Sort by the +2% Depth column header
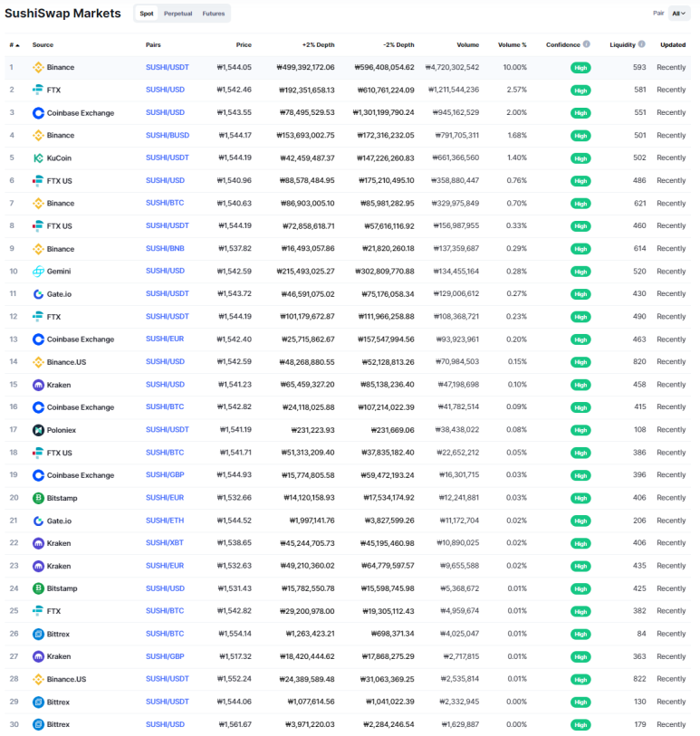 (x=319, y=45)
